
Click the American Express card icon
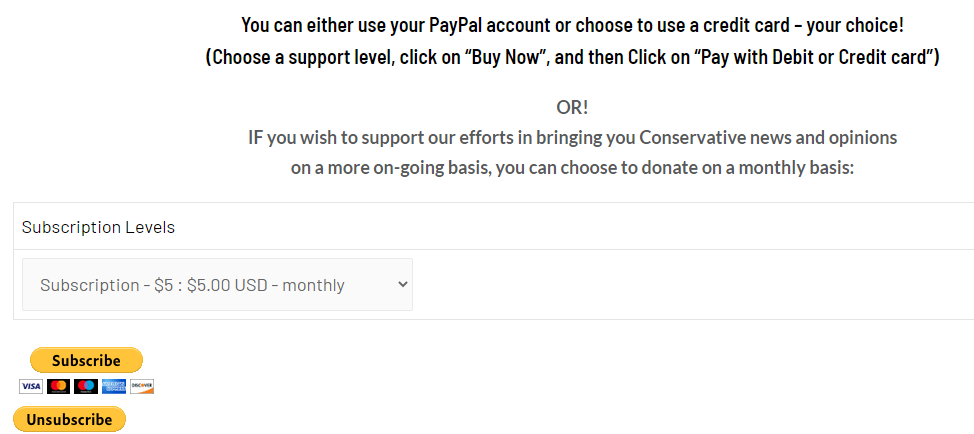pos(114,386)
